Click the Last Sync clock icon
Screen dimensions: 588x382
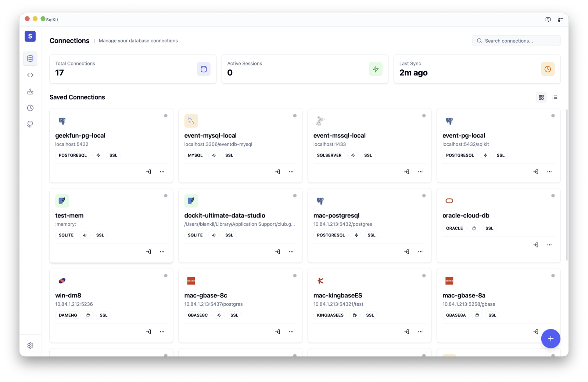548,69
